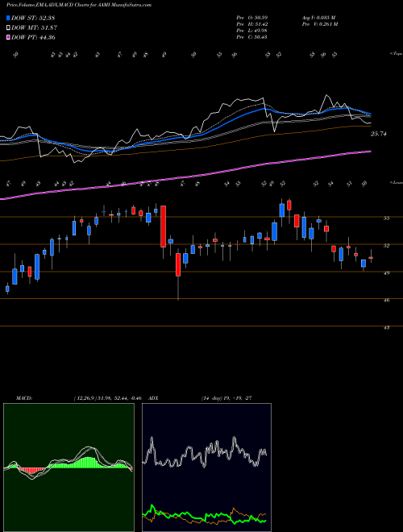Open the green MACD histogram panel
Image resolution: width=403 pixels, height=532 pixels.
click(x=69, y=468)
